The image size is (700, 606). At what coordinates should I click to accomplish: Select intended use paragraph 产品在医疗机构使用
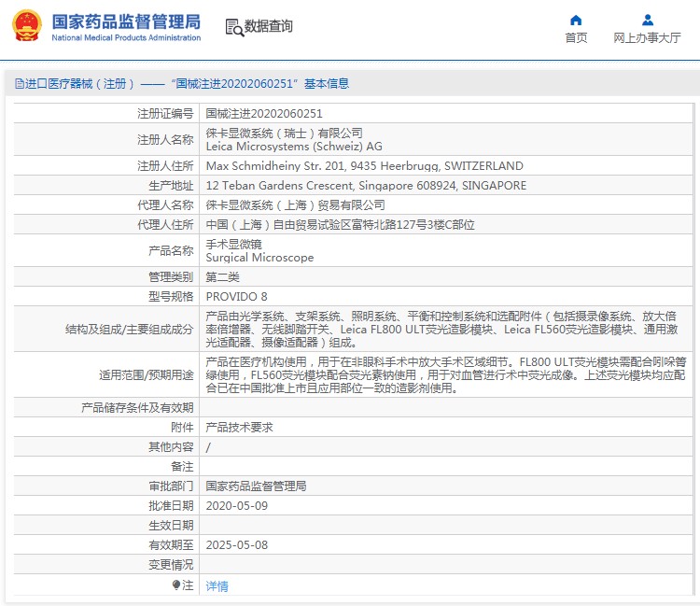[x=446, y=374]
